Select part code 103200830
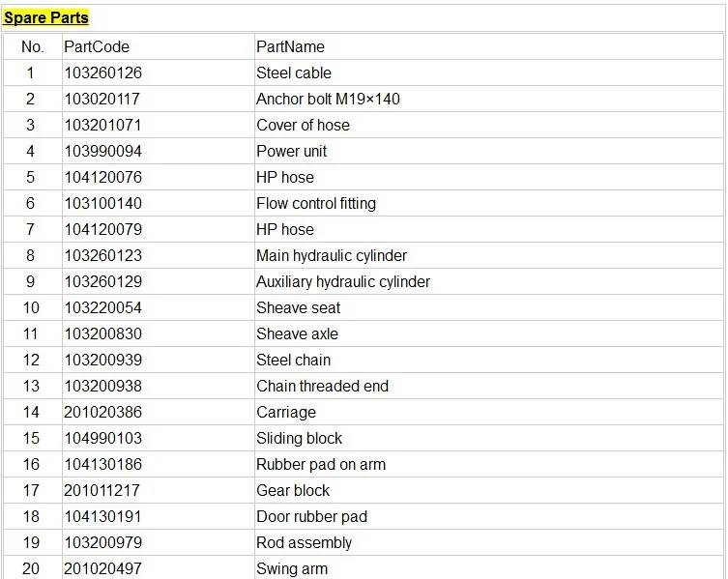Screen dimensions: 728x579 [x=102, y=333]
